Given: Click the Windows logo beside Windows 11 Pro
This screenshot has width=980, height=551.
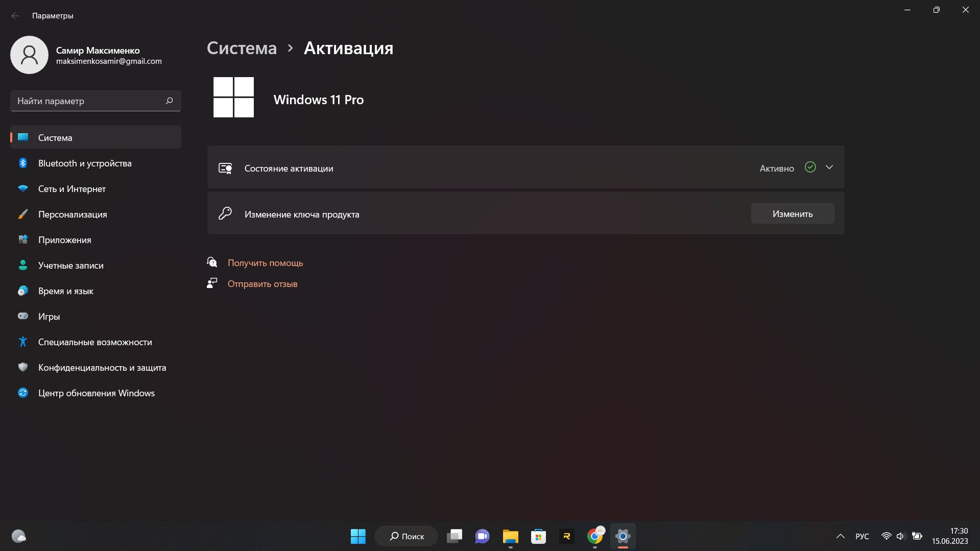Looking at the screenshot, I should [x=233, y=97].
